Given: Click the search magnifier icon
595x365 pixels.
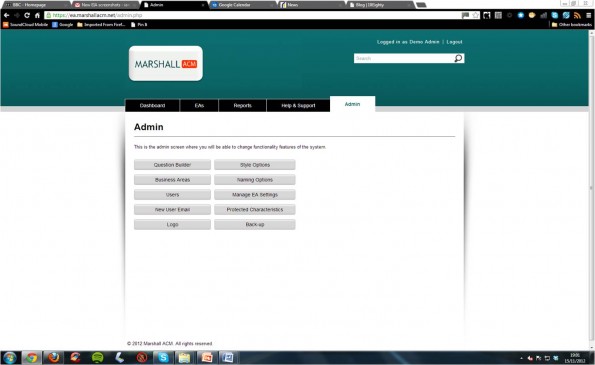Looking at the screenshot, I should pos(458,58).
